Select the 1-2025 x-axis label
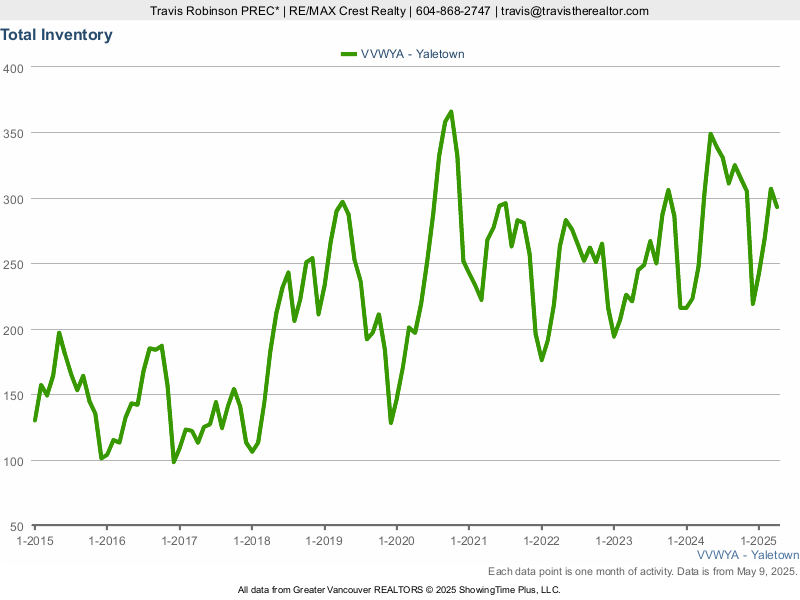The height and width of the screenshot is (600, 800). coord(759,541)
